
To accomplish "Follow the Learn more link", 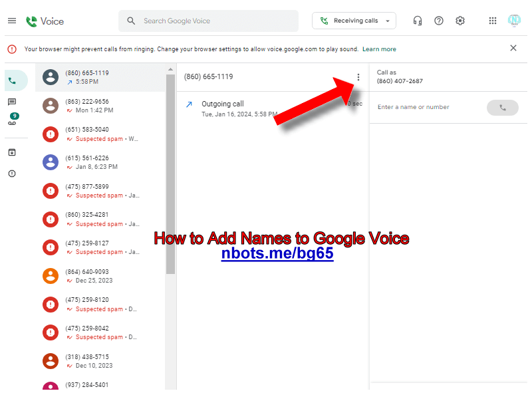I will 379,49.
